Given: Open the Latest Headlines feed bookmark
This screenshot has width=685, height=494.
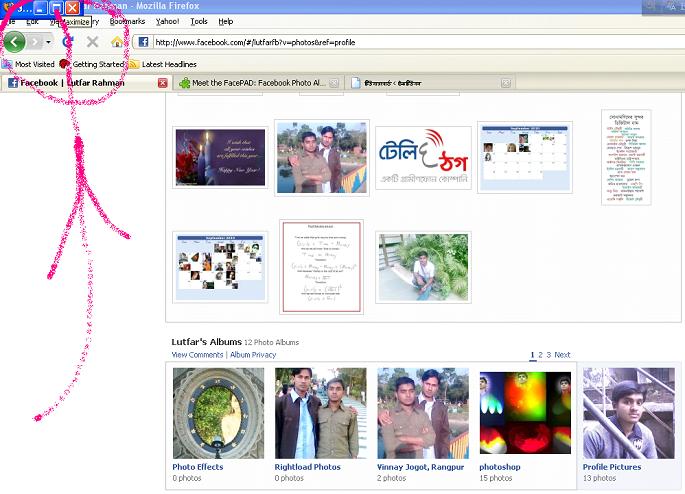Looking at the screenshot, I should coord(163,64).
